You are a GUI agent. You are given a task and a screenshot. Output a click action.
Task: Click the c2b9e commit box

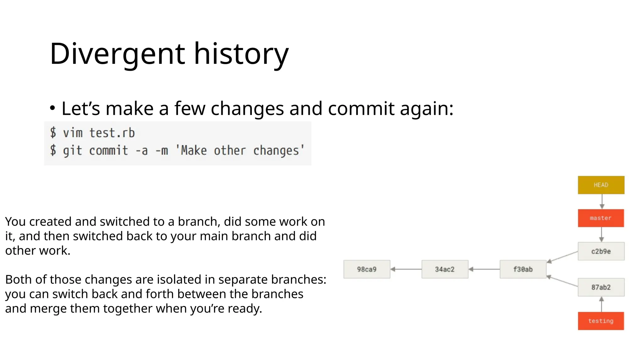pyautogui.click(x=601, y=251)
